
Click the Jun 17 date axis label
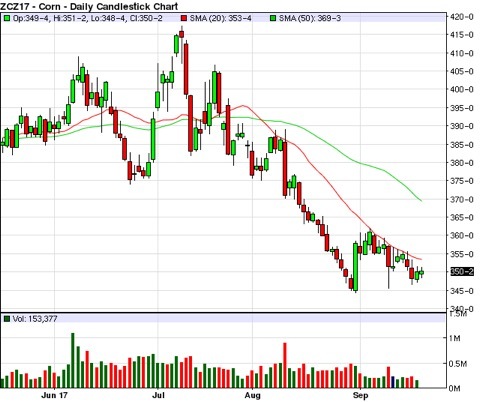(54, 396)
